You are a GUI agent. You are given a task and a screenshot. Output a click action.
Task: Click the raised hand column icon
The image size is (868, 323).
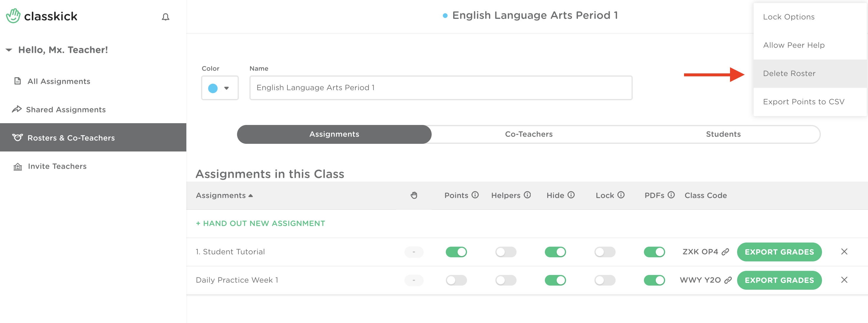click(414, 195)
